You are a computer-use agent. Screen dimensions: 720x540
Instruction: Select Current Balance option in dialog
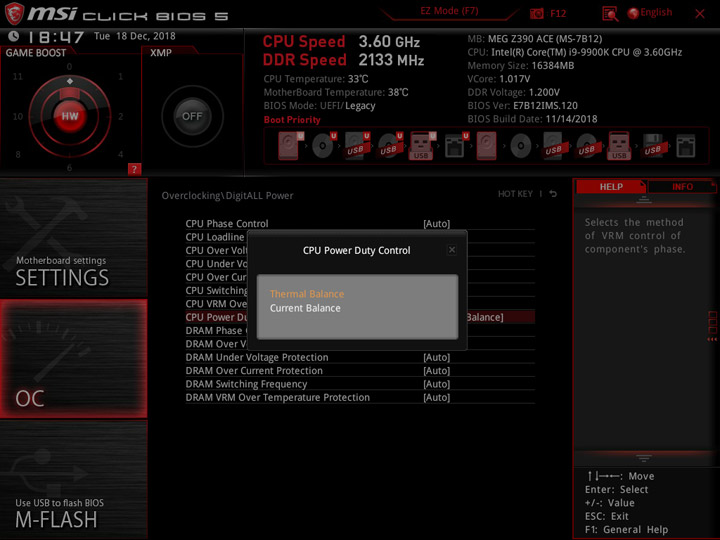point(305,308)
